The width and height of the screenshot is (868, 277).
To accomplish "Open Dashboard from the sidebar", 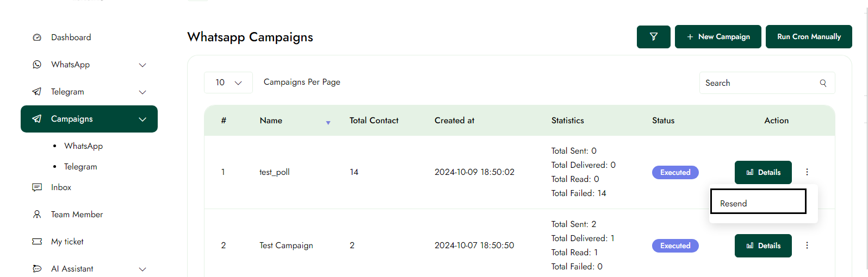I will tap(71, 37).
